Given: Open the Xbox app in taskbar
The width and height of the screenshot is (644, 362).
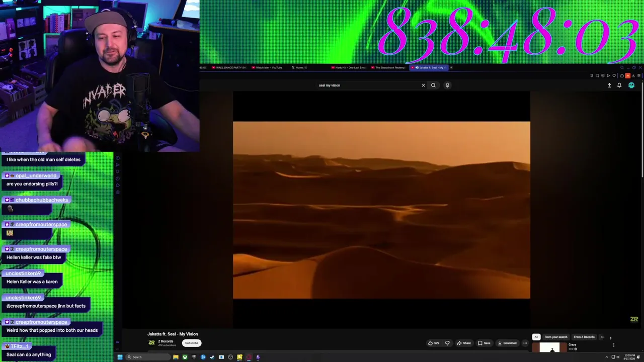Looking at the screenshot, I should point(185,357).
